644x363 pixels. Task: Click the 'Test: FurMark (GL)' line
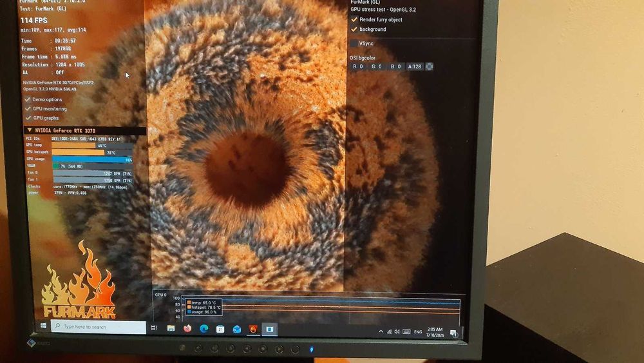(43, 8)
